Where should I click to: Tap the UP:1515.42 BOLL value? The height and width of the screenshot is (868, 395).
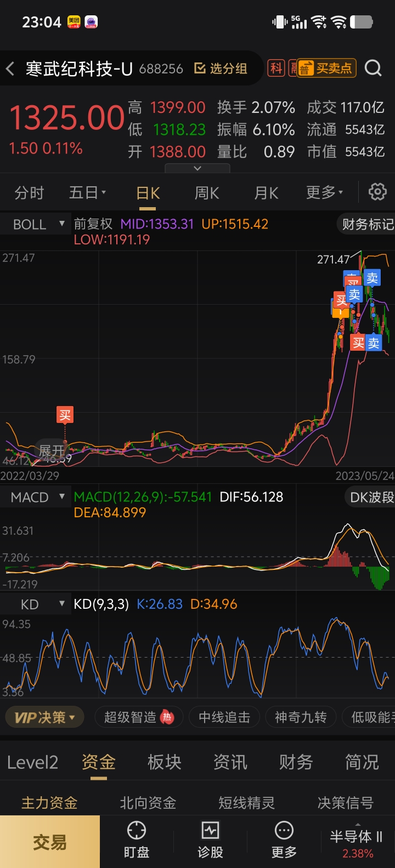pos(235,224)
